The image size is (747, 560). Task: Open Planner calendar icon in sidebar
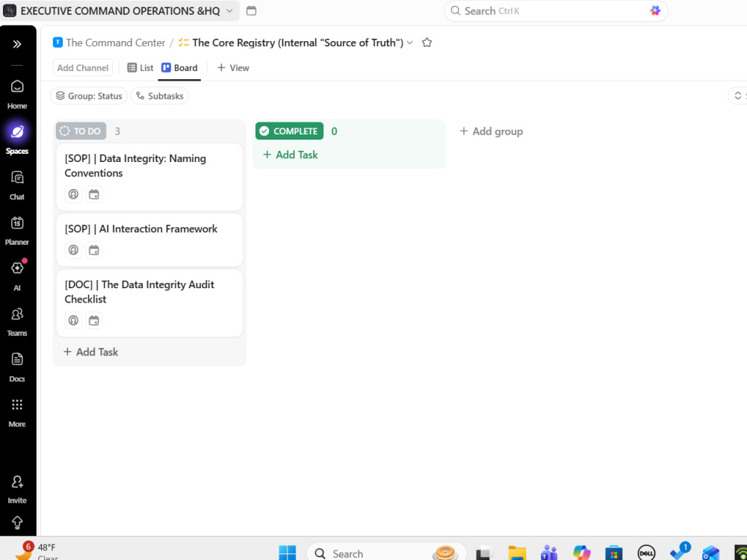coord(17,231)
